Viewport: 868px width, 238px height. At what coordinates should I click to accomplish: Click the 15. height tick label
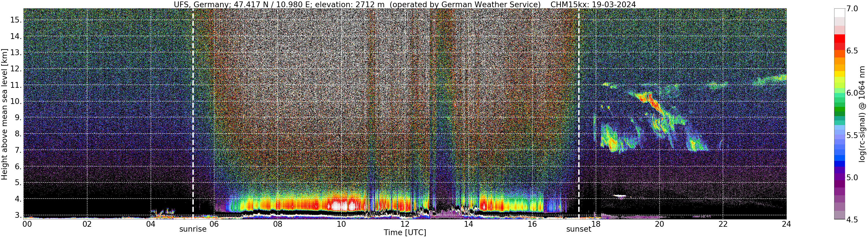click(16, 20)
